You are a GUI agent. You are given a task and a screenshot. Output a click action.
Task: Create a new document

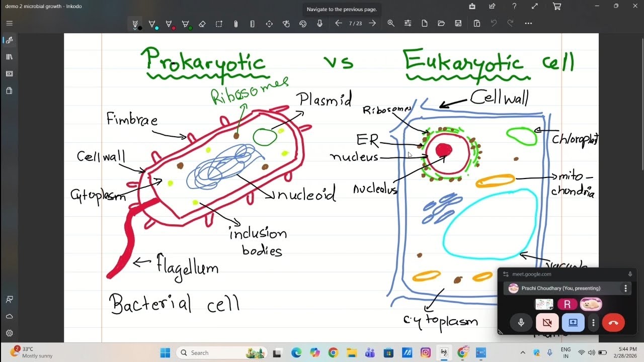(x=425, y=23)
